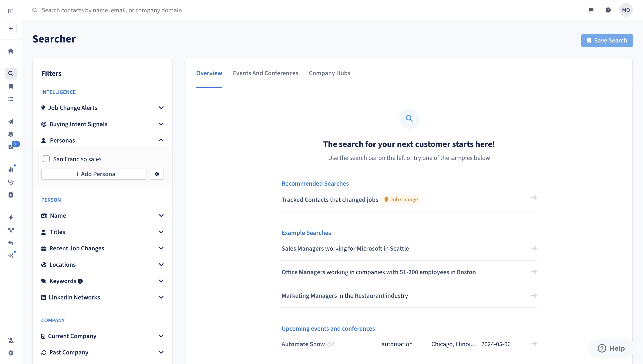Open the analytics bar chart icon
This screenshot has height=364, width=643.
tap(11, 169)
